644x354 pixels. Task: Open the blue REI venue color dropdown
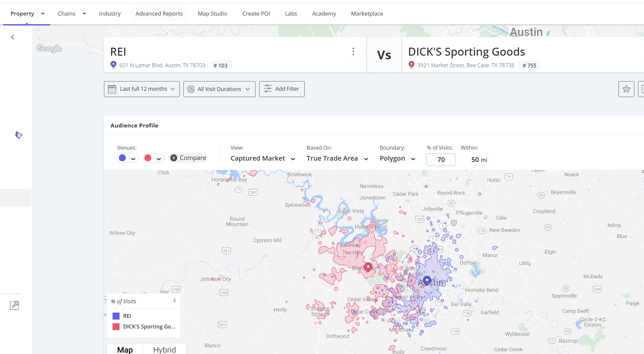point(128,158)
